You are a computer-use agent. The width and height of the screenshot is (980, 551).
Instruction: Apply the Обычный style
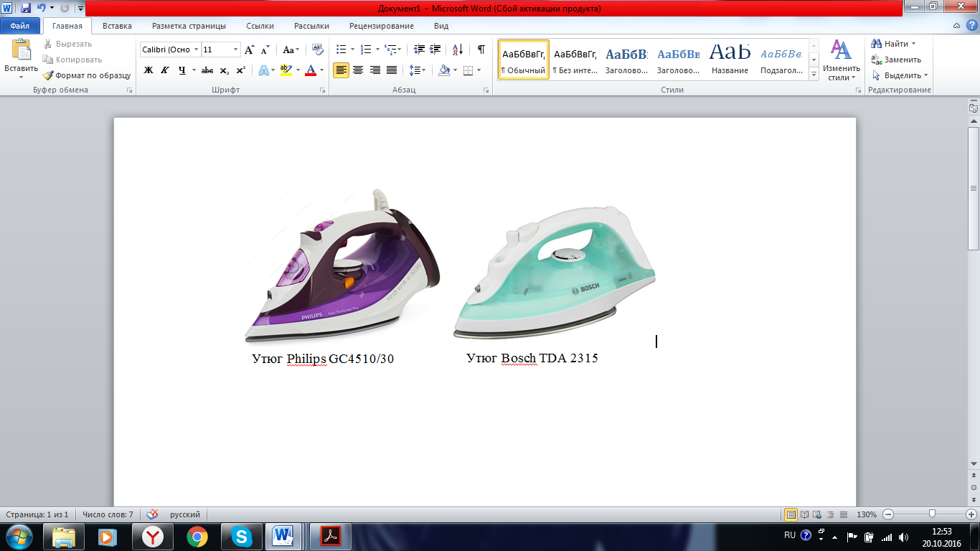pos(524,59)
